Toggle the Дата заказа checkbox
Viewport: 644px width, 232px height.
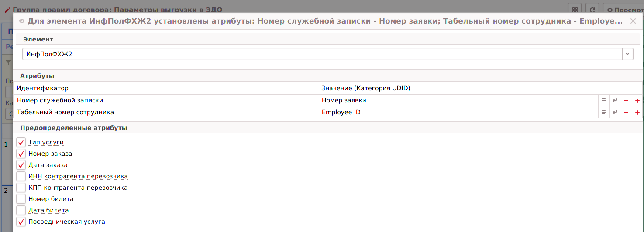[x=21, y=165]
